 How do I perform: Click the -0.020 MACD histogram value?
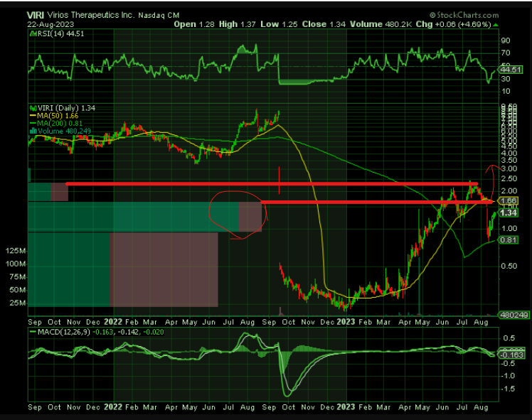[x=154, y=332]
